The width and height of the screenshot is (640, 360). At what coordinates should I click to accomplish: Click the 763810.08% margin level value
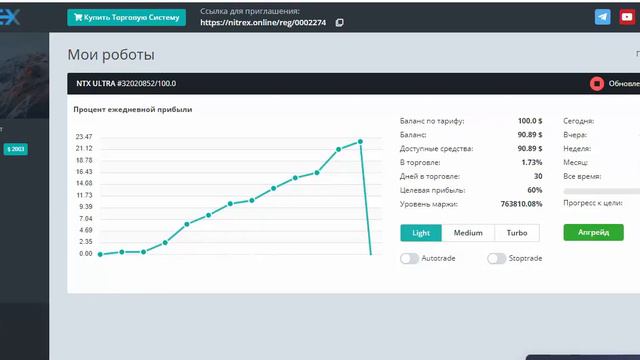point(521,204)
